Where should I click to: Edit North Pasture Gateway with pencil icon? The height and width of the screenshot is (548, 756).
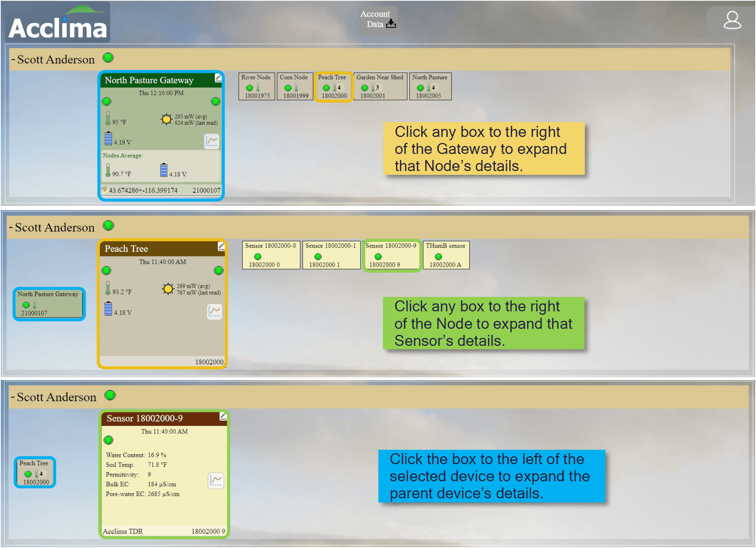218,78
